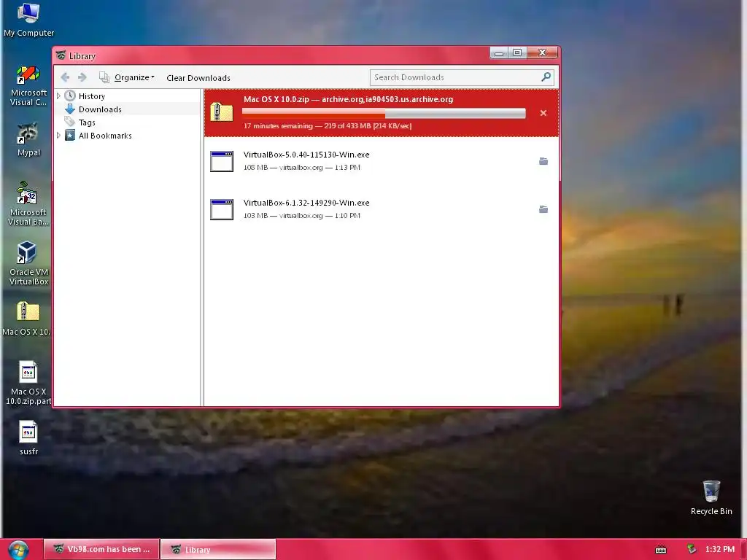Click the 1:32 PM taskbar clock
Image resolution: width=747 pixels, height=560 pixels.
(x=720, y=549)
